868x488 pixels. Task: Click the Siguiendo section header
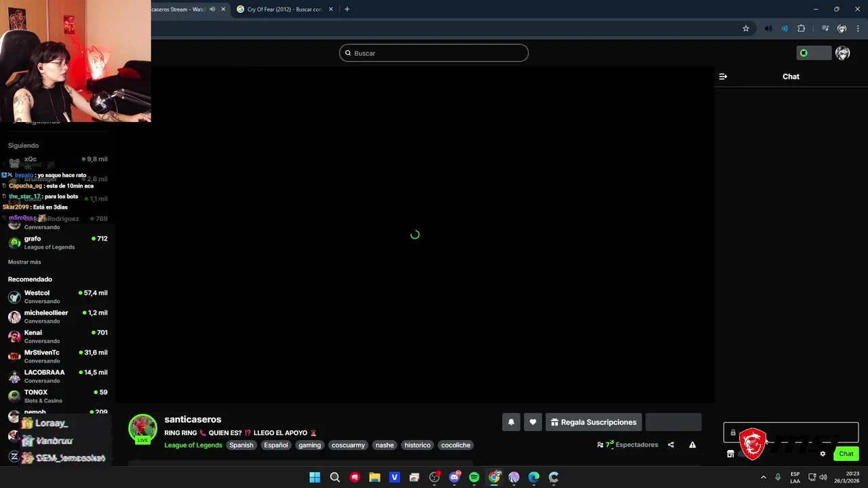coord(23,146)
